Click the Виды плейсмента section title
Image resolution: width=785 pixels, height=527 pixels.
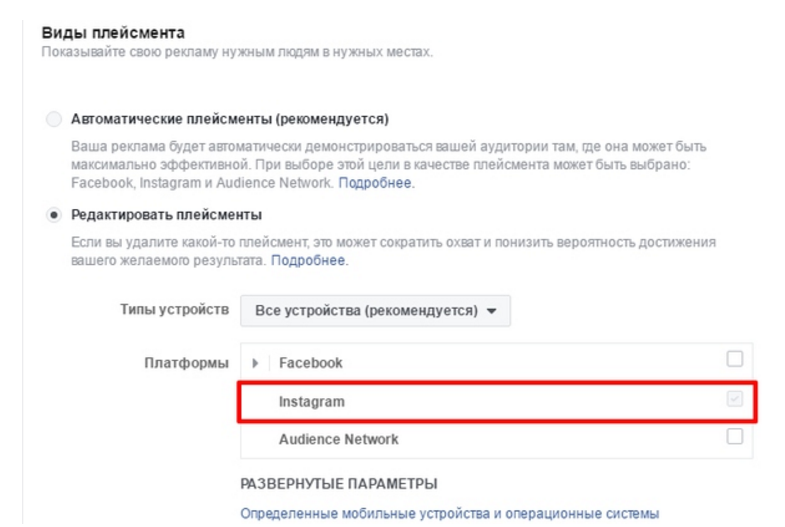tap(98, 33)
